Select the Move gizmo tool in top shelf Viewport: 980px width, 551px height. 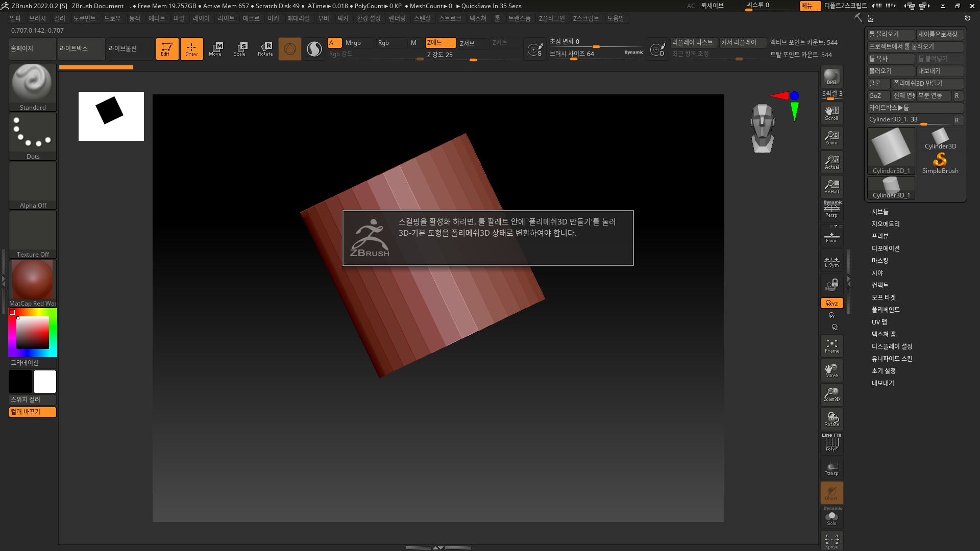pos(215,49)
